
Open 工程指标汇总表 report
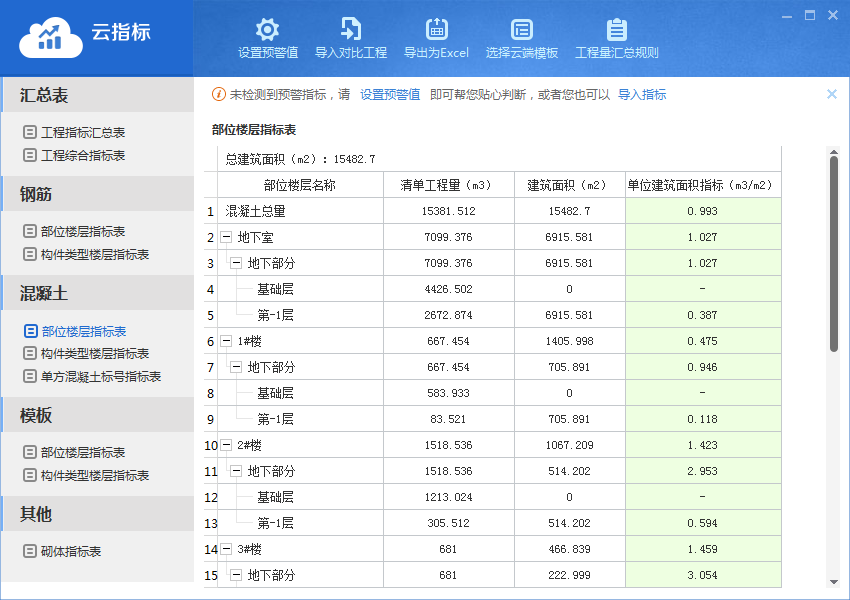click(x=83, y=132)
